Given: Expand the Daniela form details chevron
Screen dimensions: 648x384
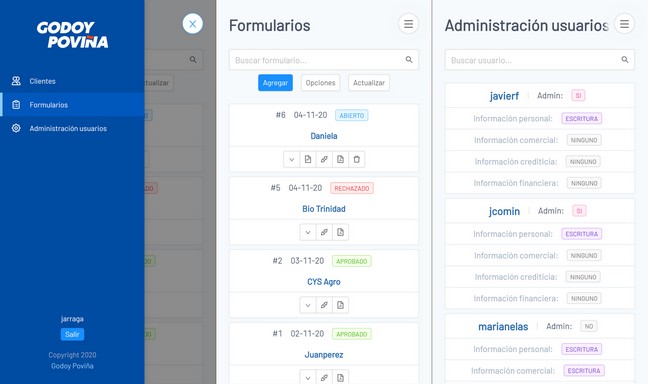Looking at the screenshot, I should point(292,159).
